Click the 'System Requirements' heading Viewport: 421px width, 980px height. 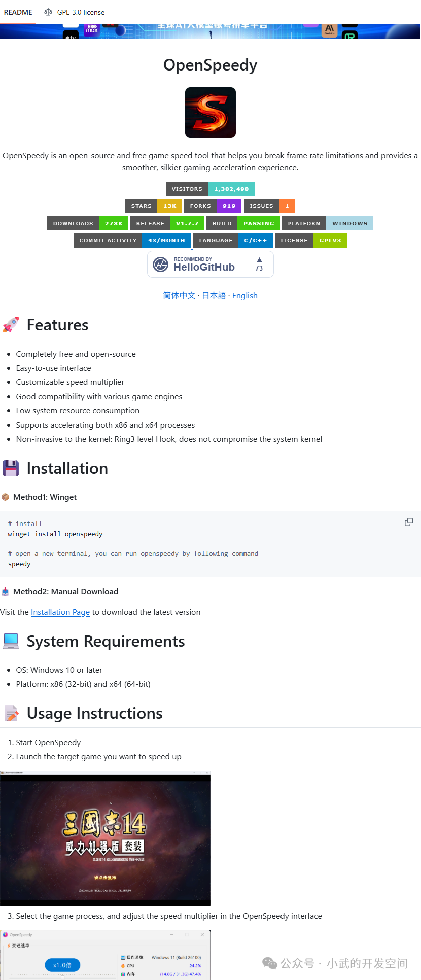106,641
